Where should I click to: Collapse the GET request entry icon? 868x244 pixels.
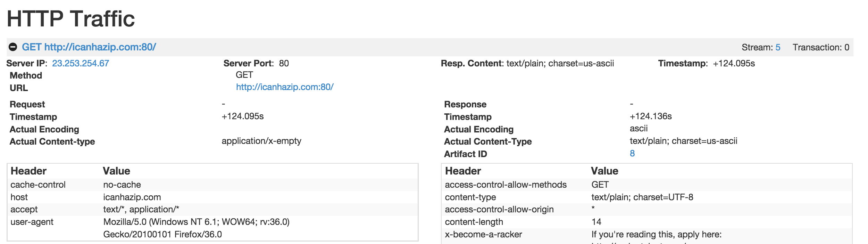tap(13, 47)
